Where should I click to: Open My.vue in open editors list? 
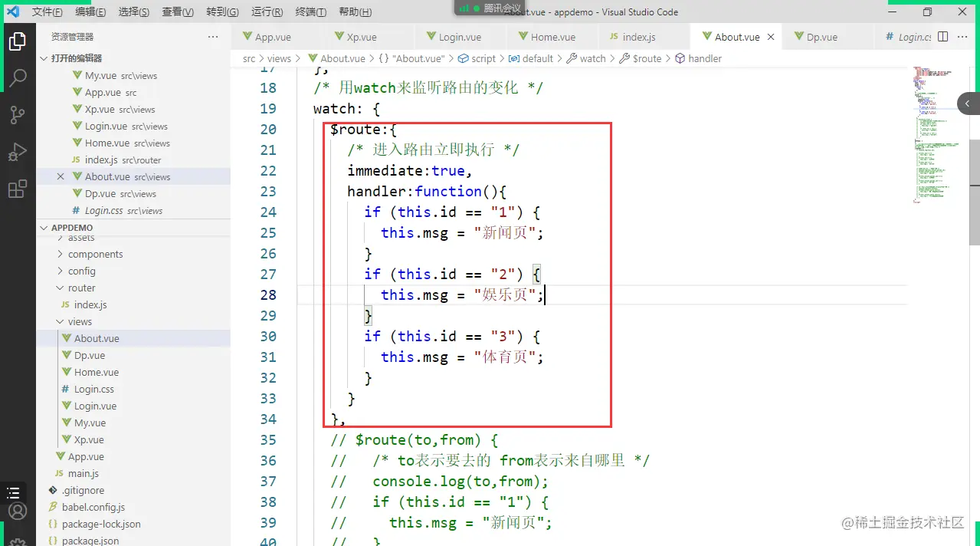coord(134,75)
